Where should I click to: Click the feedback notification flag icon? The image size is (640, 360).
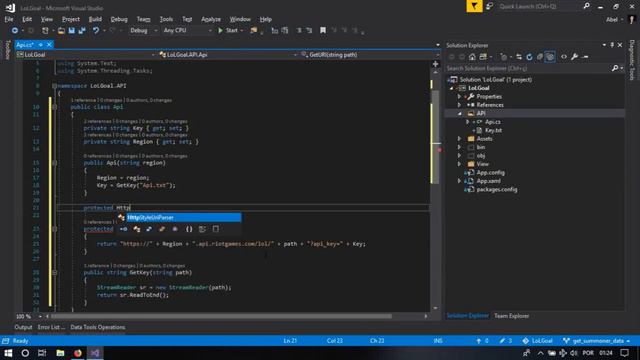click(x=474, y=6)
